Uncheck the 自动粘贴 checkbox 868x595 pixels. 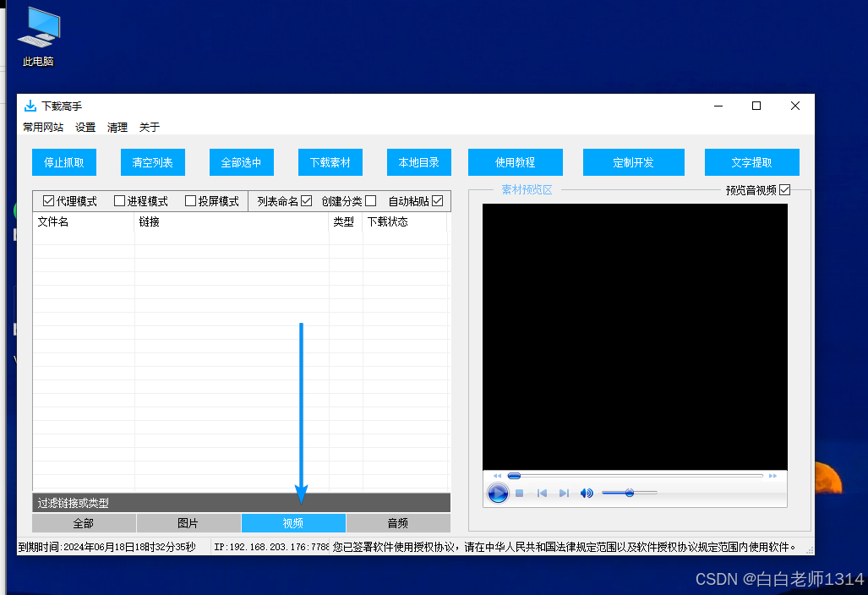(437, 201)
